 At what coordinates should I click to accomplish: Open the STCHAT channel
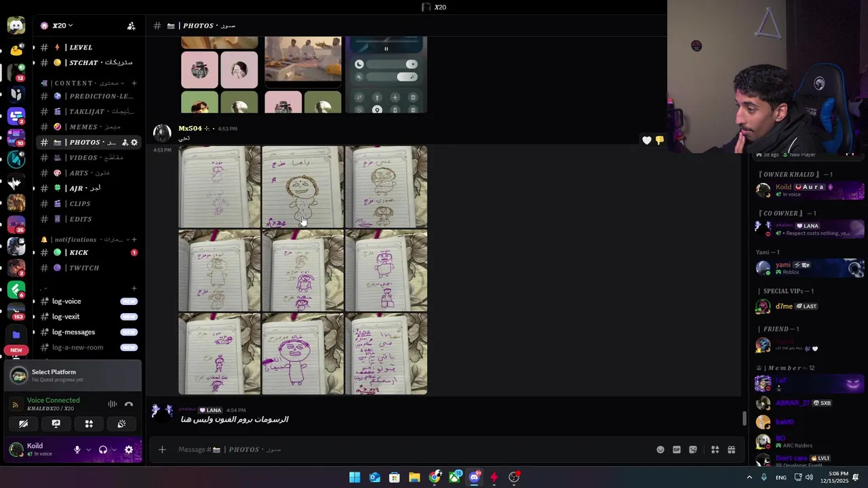point(88,62)
